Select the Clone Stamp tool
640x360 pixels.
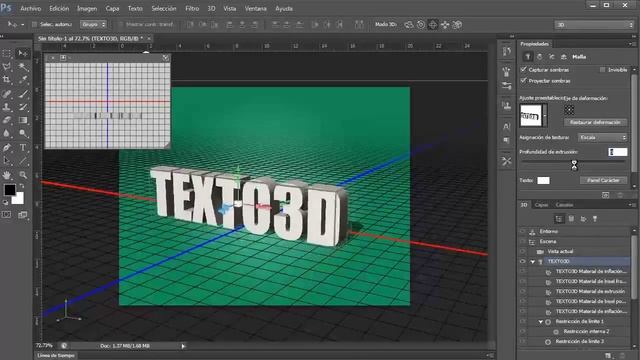7,107
